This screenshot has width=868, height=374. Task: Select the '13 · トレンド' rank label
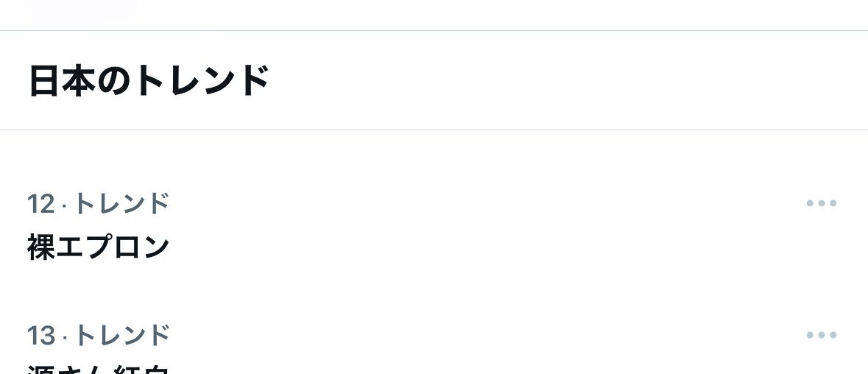99,336
